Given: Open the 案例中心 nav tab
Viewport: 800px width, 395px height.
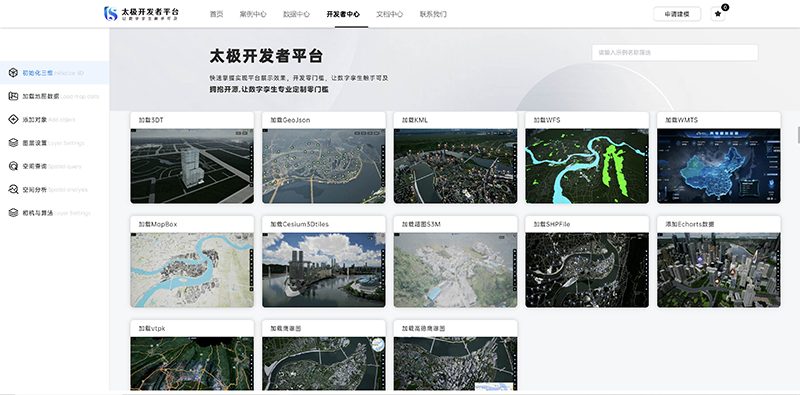Looking at the screenshot, I should pyautogui.click(x=253, y=14).
